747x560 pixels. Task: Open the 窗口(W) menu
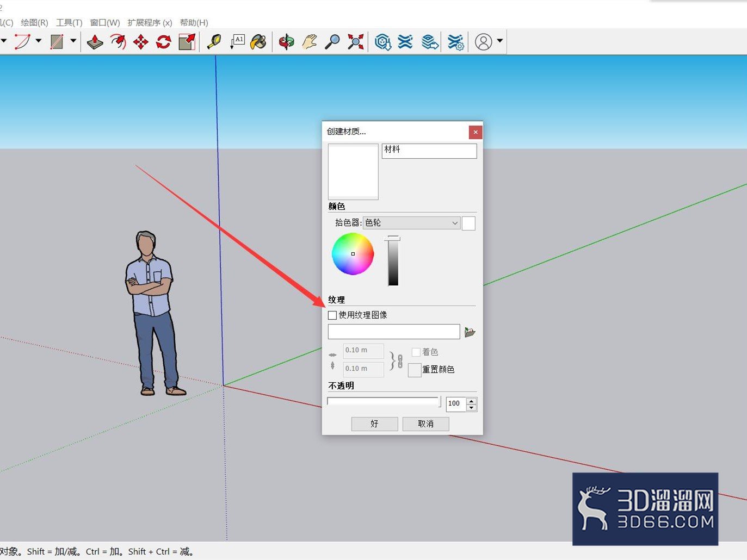[x=105, y=22]
